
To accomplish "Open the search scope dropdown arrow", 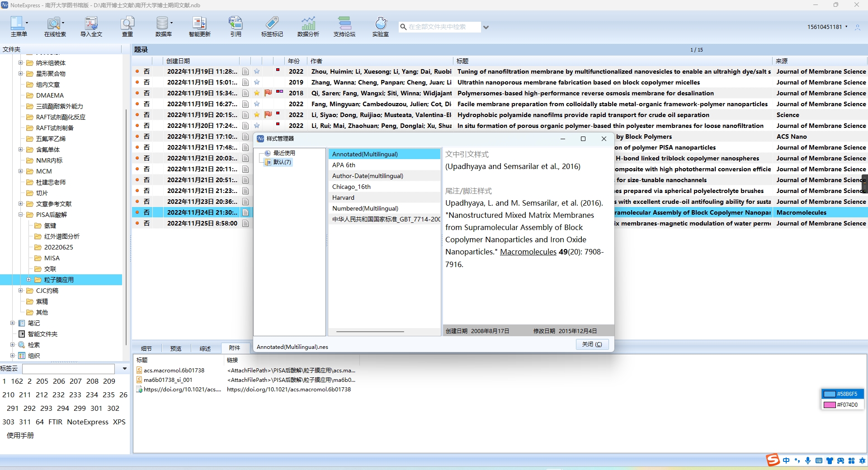I will (486, 27).
